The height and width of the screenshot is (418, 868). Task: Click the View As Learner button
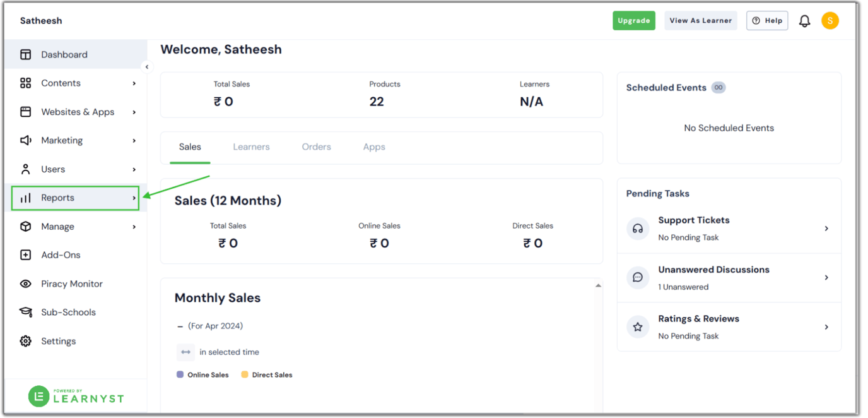pos(700,21)
